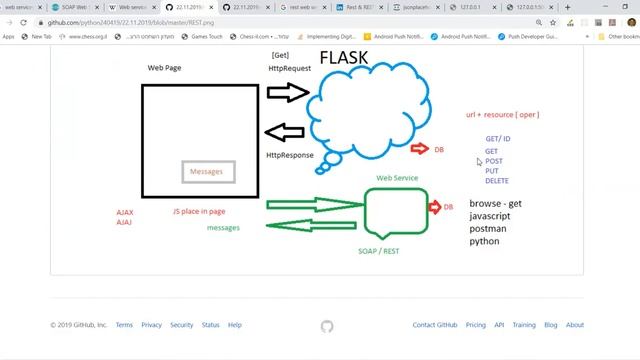Open the Training footer link
640x360 pixels.
coord(524,325)
